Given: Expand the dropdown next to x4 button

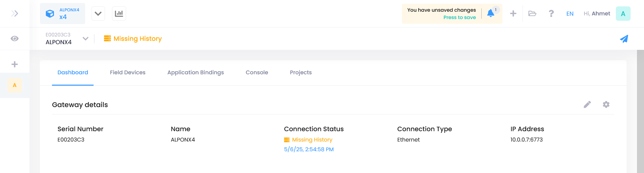Looking at the screenshot, I should [98, 13].
